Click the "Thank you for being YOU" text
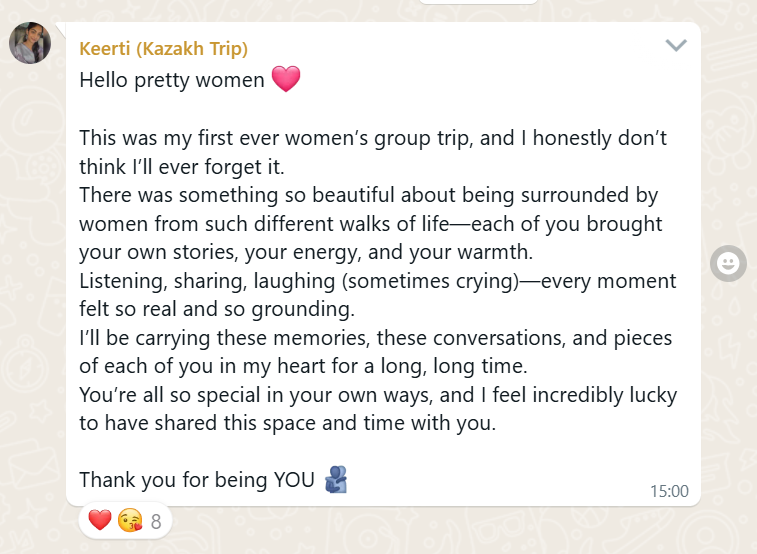The image size is (757, 554). 197,480
